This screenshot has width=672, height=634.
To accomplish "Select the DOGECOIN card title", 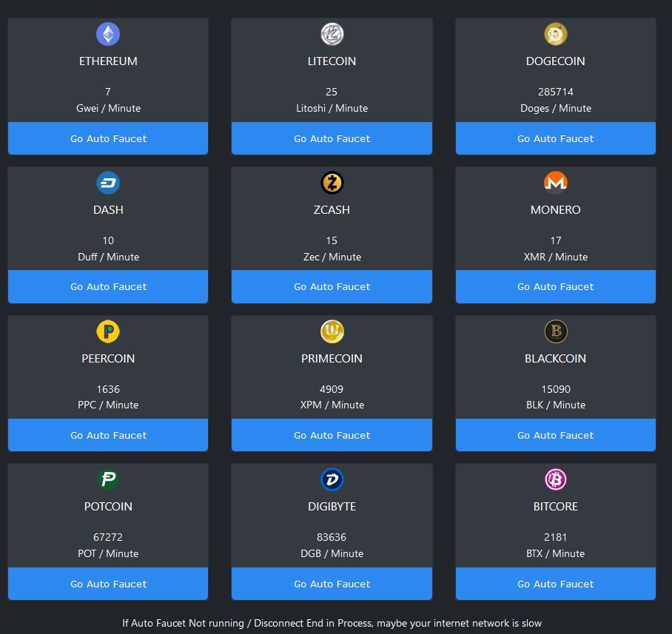I will (555, 61).
